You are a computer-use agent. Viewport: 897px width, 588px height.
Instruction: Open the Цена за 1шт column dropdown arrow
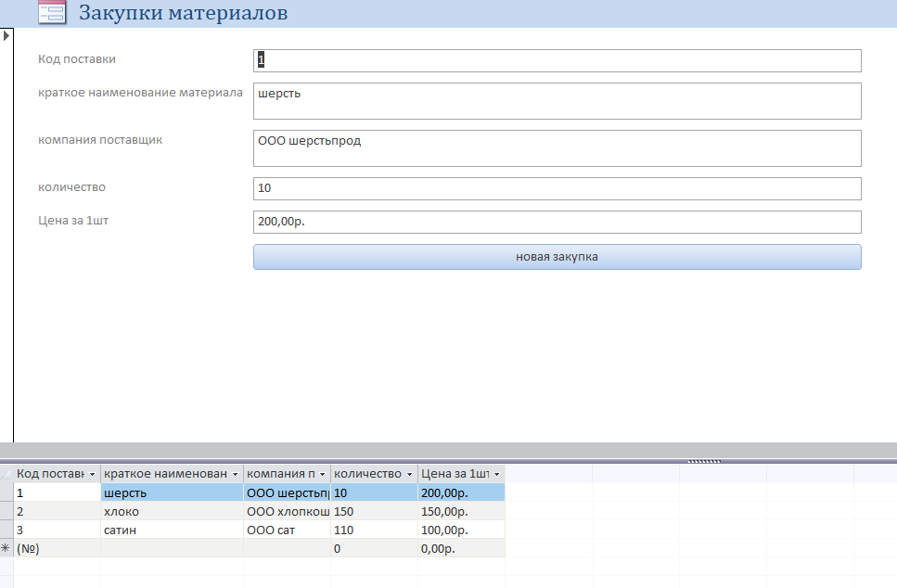pyautogui.click(x=496, y=474)
